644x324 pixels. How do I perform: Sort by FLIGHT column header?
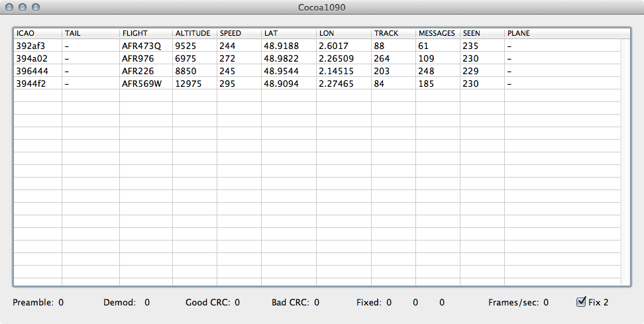pyautogui.click(x=146, y=33)
